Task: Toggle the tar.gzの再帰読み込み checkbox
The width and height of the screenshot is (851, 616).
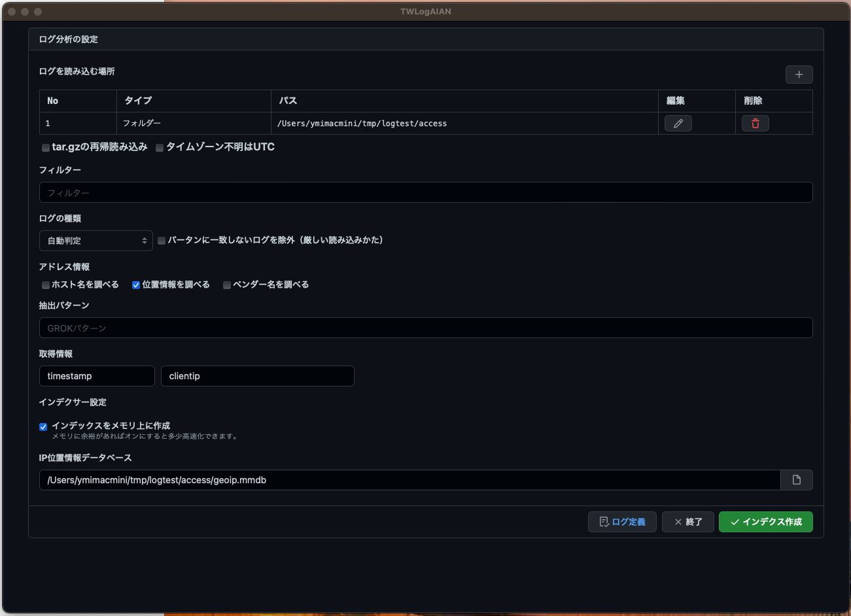Action: [46, 148]
